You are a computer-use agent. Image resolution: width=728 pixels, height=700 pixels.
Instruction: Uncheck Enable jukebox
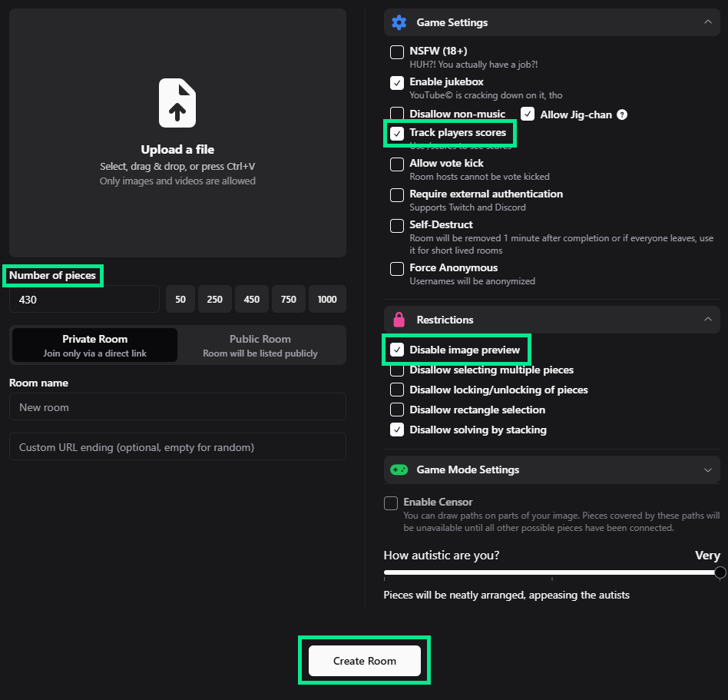[397, 83]
